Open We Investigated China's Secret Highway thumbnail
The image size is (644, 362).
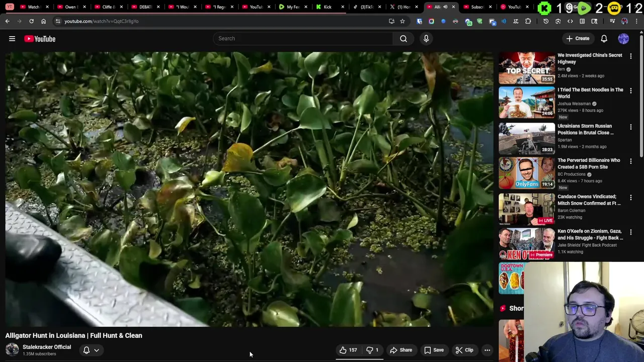(527, 68)
